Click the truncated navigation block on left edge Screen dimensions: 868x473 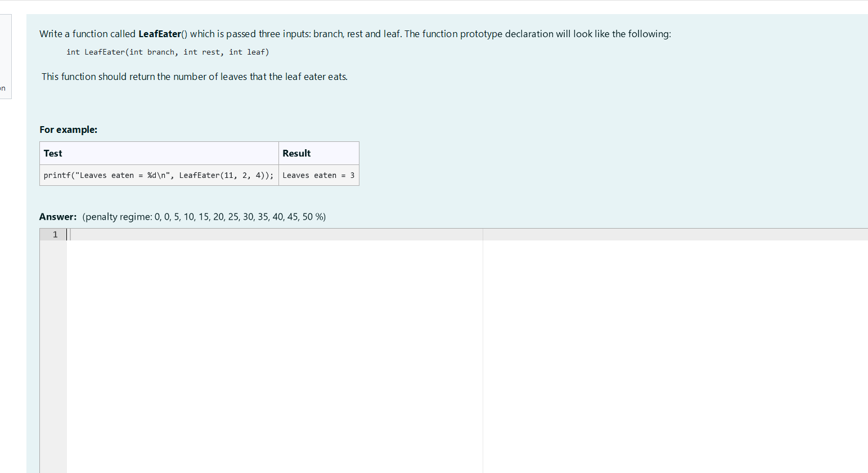(x=5, y=56)
